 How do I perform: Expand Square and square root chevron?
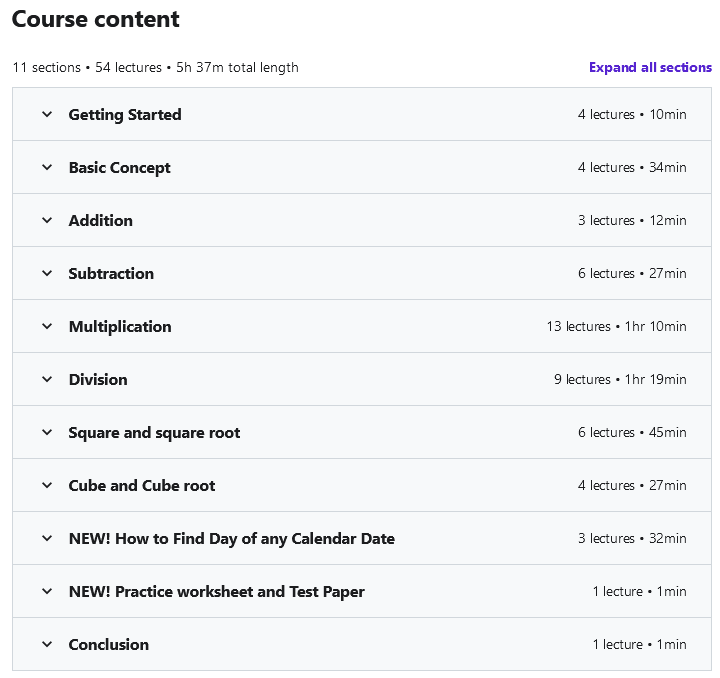coord(47,432)
